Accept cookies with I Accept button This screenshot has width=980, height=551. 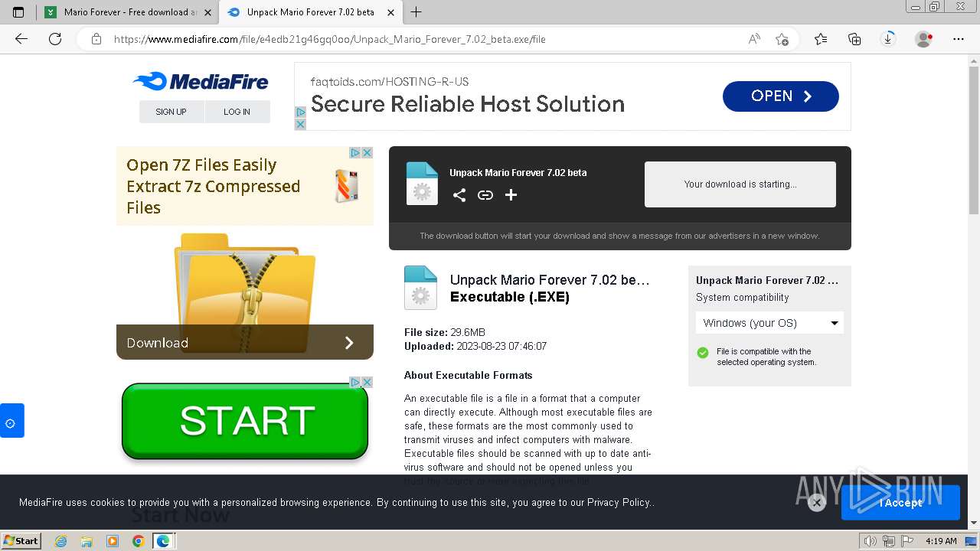900,503
